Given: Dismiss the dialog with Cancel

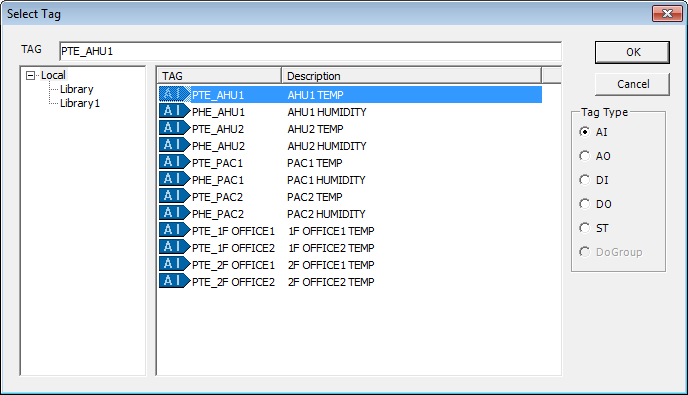Looking at the screenshot, I should click(x=632, y=84).
